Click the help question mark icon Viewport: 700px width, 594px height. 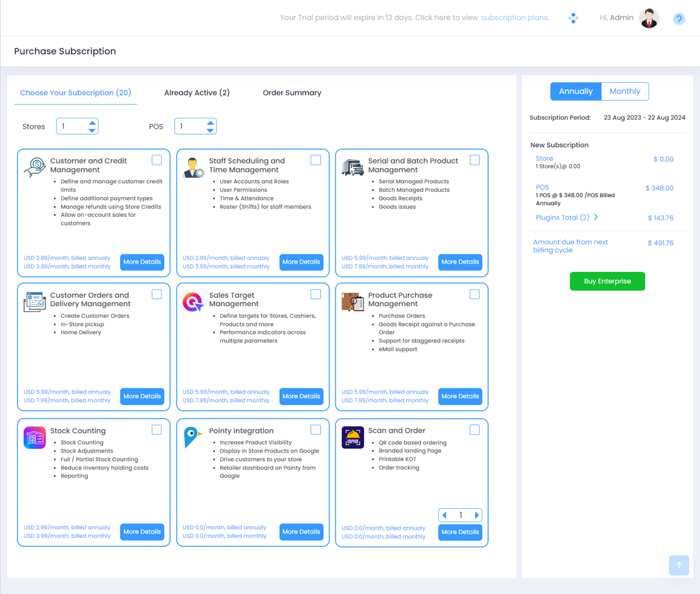click(x=679, y=19)
